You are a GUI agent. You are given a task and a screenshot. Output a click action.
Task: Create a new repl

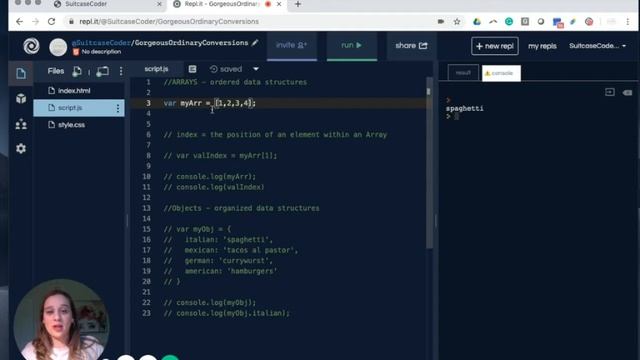(x=495, y=46)
